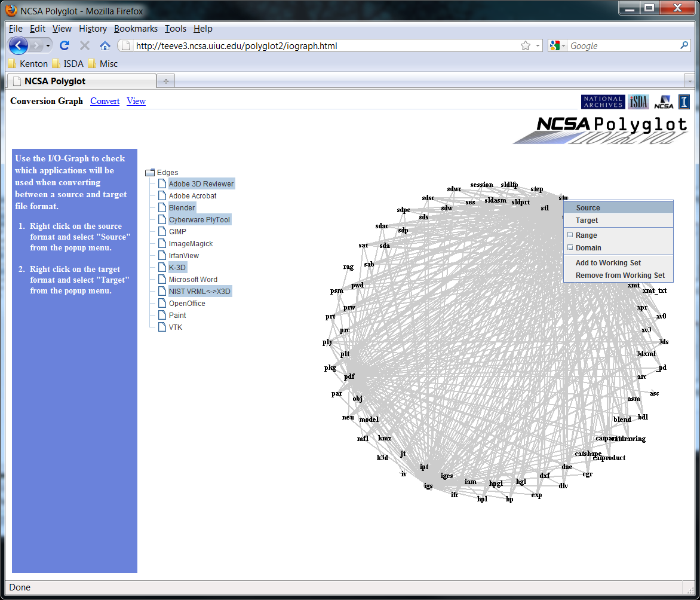Choose Remove from Working Set
The image size is (700, 600).
click(618, 275)
